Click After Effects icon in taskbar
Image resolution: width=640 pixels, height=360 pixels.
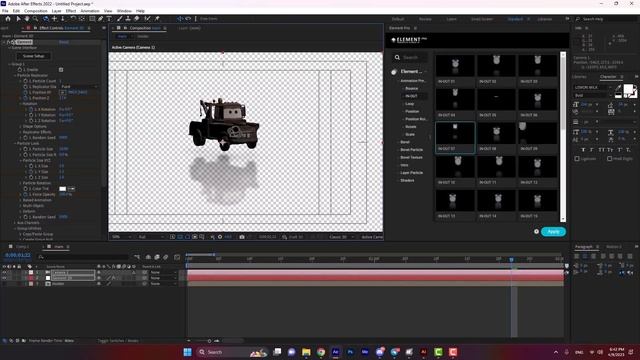pos(336,352)
